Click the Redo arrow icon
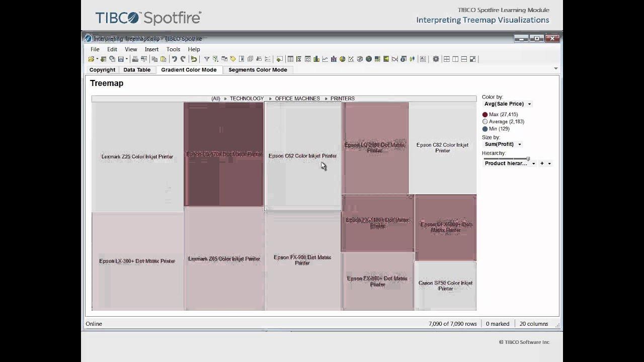 pos(183,59)
